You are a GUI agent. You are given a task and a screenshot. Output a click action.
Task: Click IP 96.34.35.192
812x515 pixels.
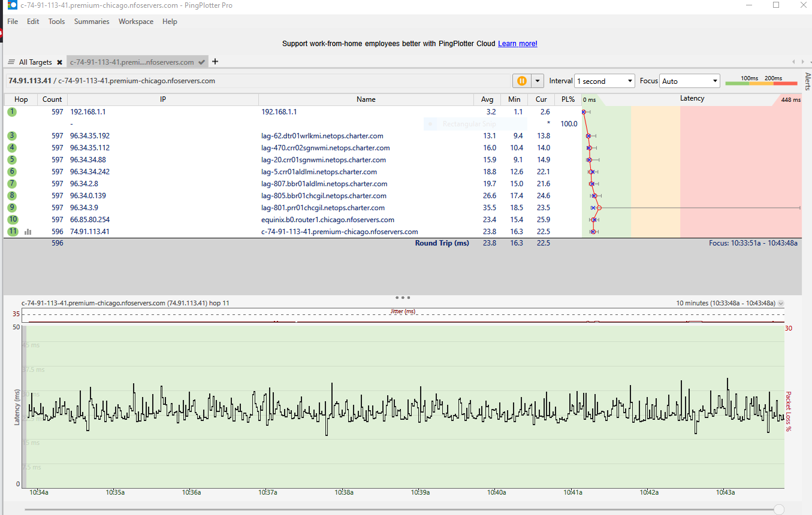click(90, 136)
